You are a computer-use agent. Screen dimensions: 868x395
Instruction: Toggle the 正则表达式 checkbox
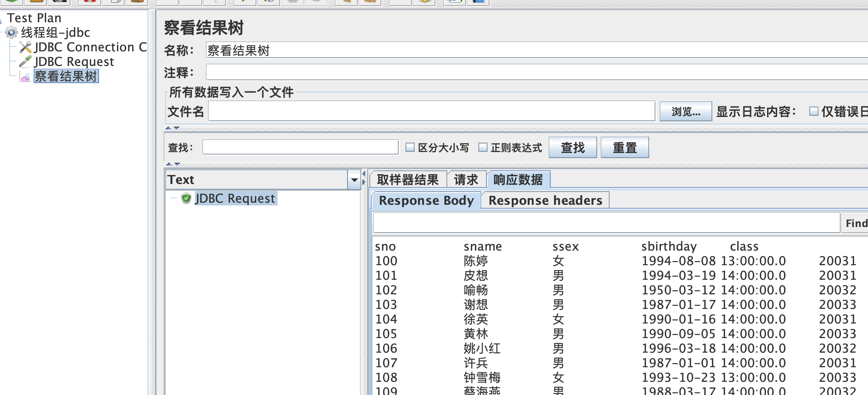[x=483, y=148]
